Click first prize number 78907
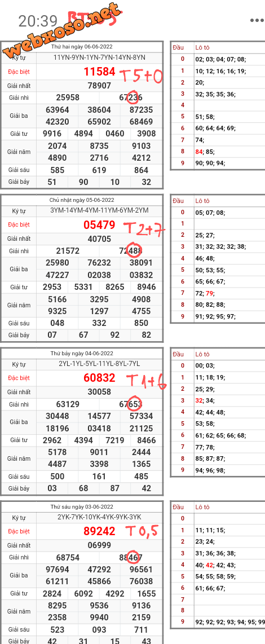The height and width of the screenshot is (644, 265). 99,86
